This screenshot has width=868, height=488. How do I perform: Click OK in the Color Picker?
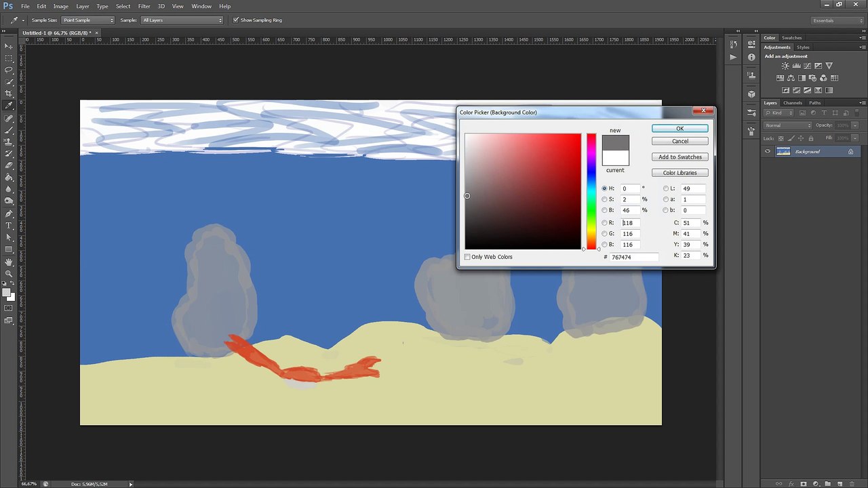click(679, 128)
